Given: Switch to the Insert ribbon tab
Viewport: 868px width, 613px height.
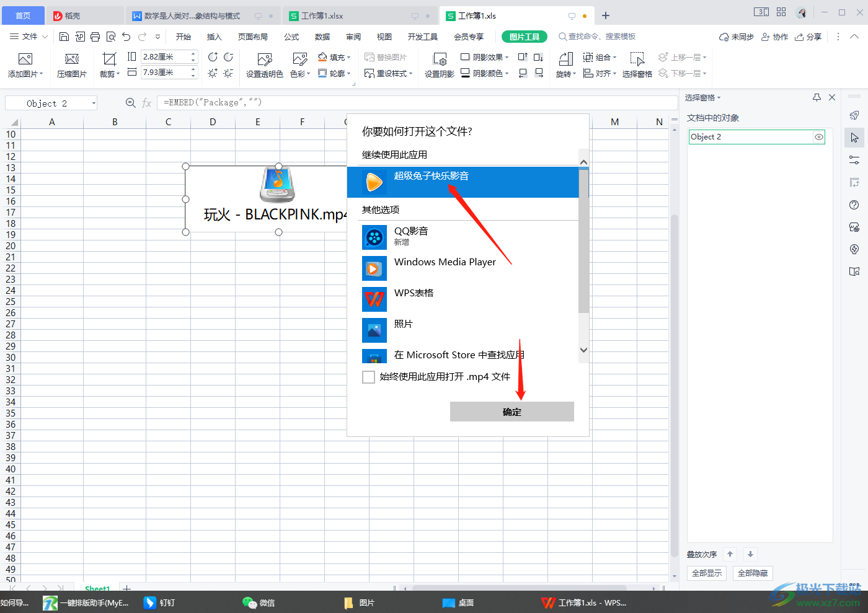Looking at the screenshot, I should (214, 37).
